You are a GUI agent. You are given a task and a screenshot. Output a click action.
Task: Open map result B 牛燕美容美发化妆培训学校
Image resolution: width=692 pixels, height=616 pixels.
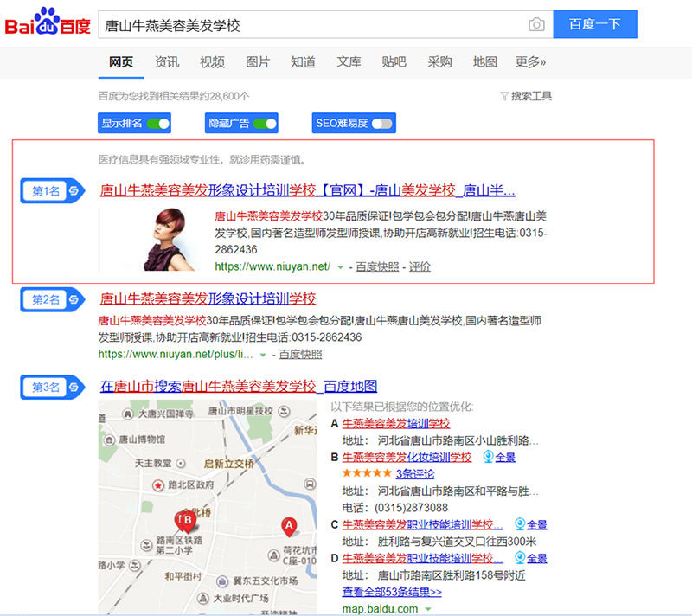pos(407,457)
